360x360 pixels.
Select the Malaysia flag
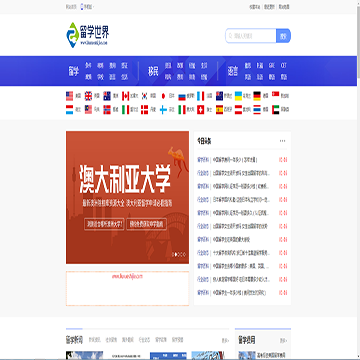tap(88, 110)
